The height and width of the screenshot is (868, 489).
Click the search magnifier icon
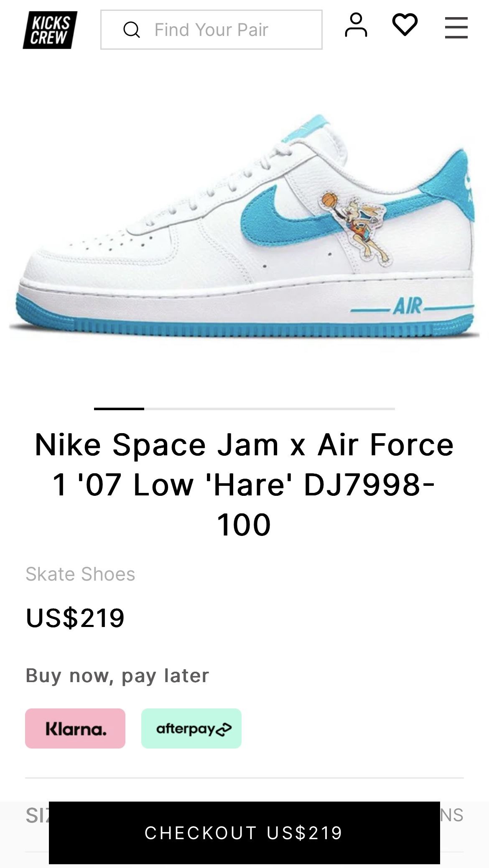tap(132, 30)
